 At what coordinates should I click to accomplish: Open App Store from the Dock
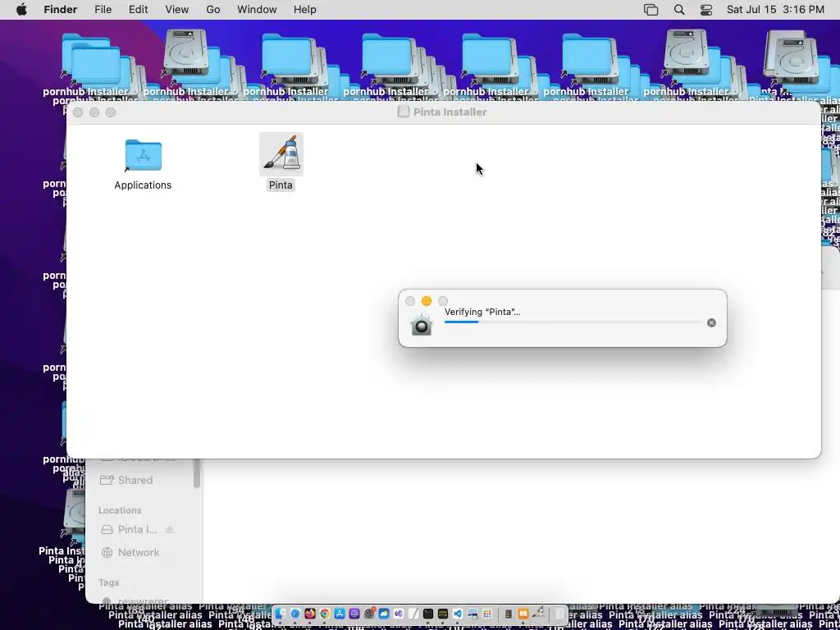coord(340,614)
